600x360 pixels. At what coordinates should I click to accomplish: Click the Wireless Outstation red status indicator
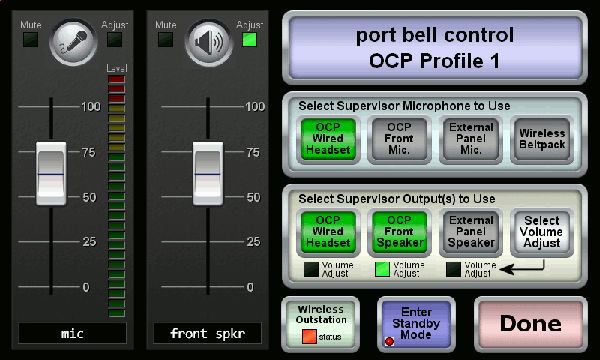point(309,337)
